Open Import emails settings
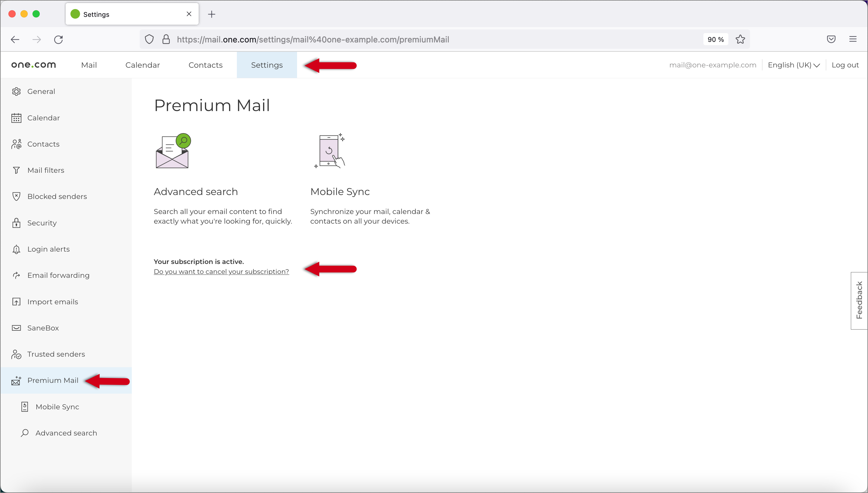The width and height of the screenshot is (868, 493). click(x=66, y=302)
